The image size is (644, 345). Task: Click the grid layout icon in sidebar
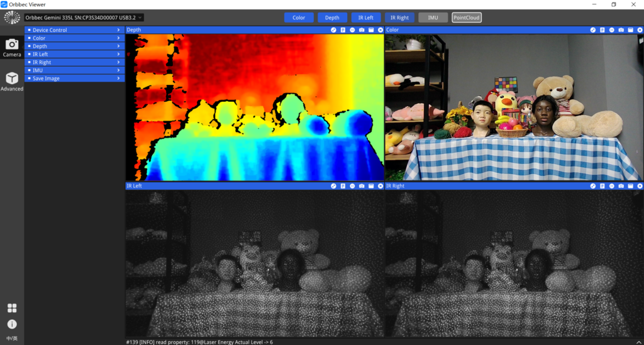tap(12, 308)
